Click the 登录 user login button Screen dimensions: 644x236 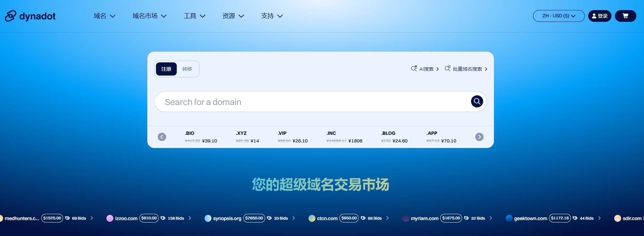coord(600,16)
